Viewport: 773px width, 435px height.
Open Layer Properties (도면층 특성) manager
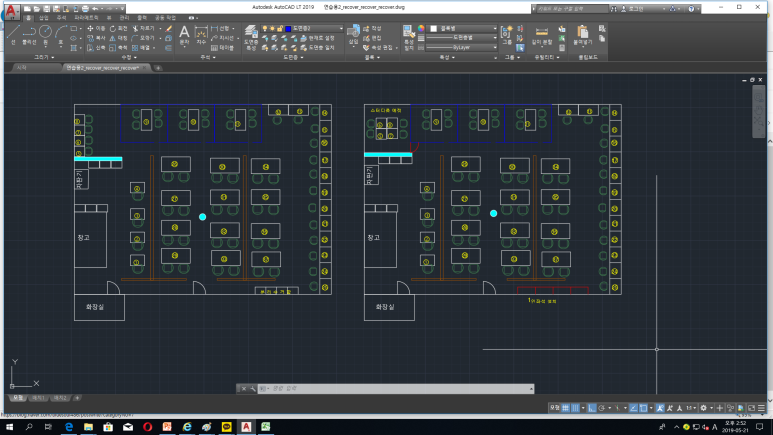tap(251, 37)
